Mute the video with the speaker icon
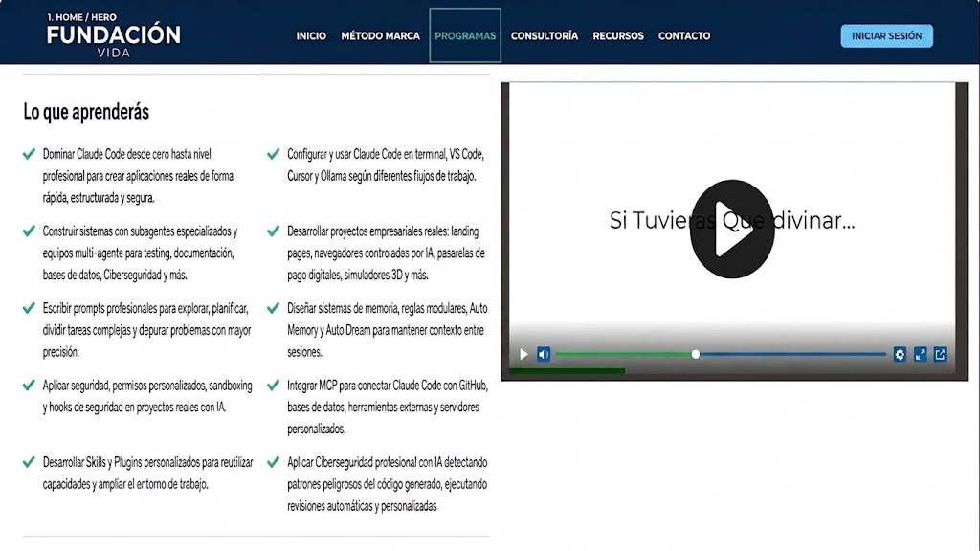Image resolution: width=980 pixels, height=551 pixels. coord(544,354)
